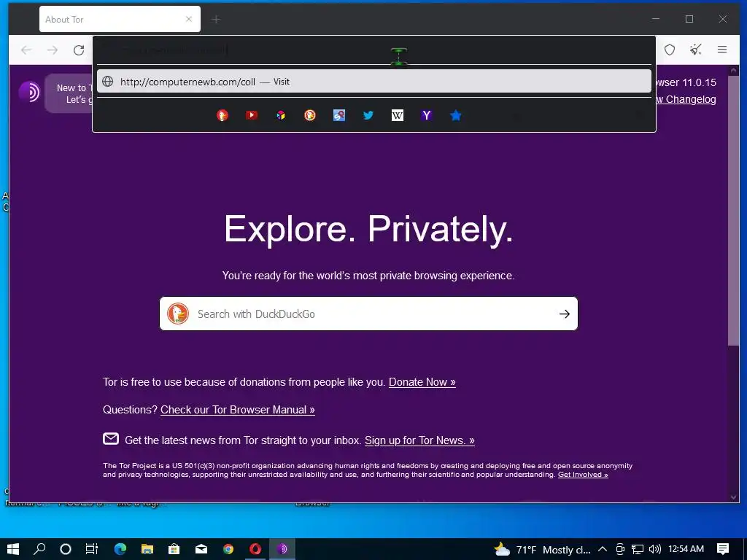The image size is (747, 560).
Task: Choose the Wikipedia search shortcut icon
Action: tap(398, 115)
